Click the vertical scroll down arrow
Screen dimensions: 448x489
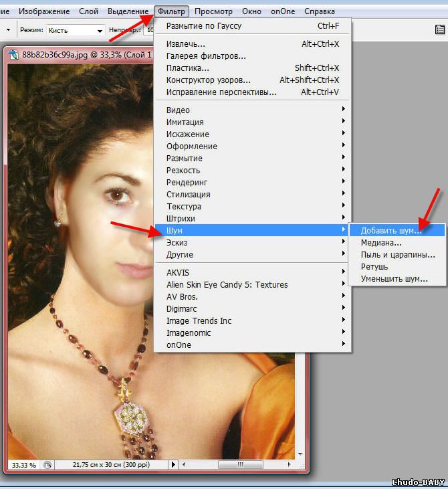(x=300, y=454)
